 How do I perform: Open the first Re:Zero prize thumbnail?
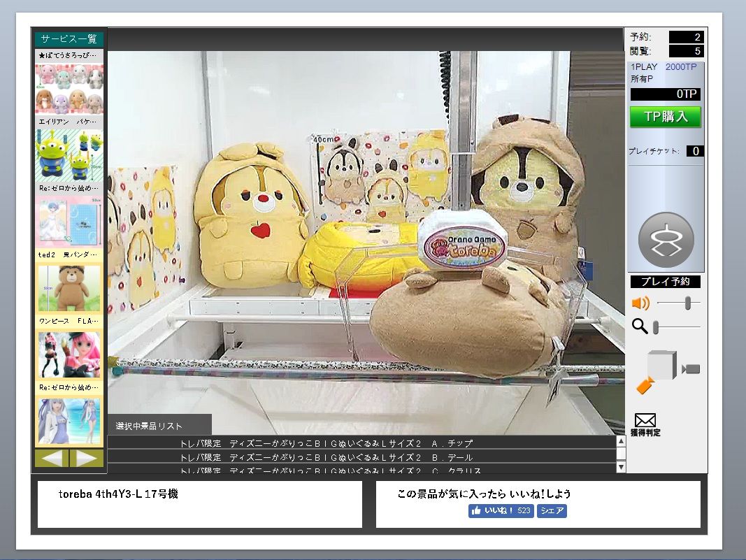pos(69,222)
